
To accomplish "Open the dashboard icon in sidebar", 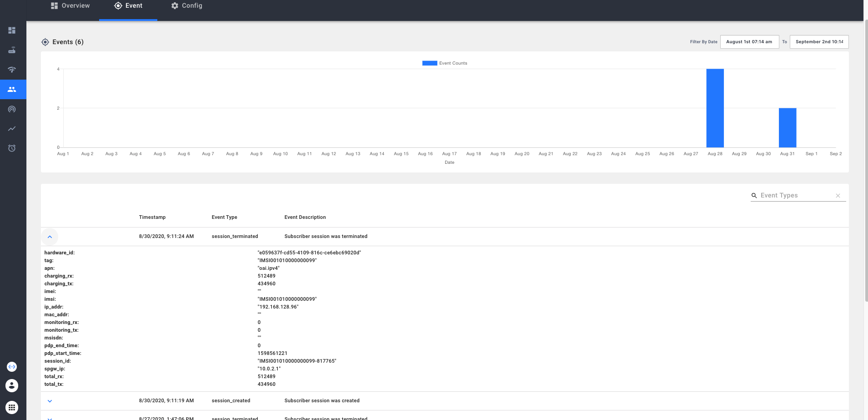I will [12, 30].
